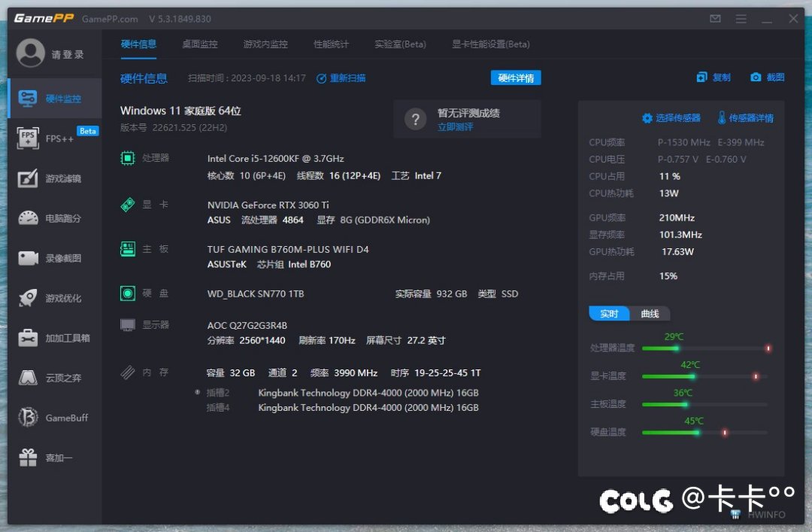Click the 立即测评 link

click(x=455, y=127)
